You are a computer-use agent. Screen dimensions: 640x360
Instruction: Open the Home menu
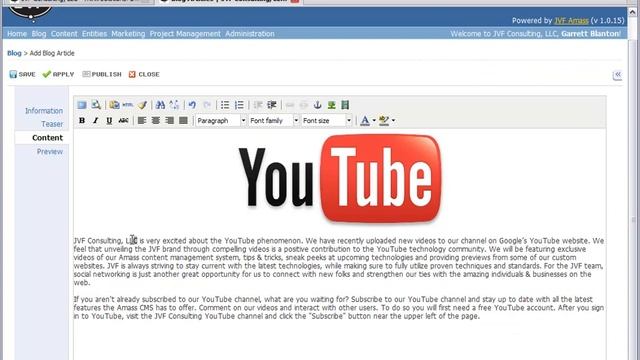(x=17, y=33)
